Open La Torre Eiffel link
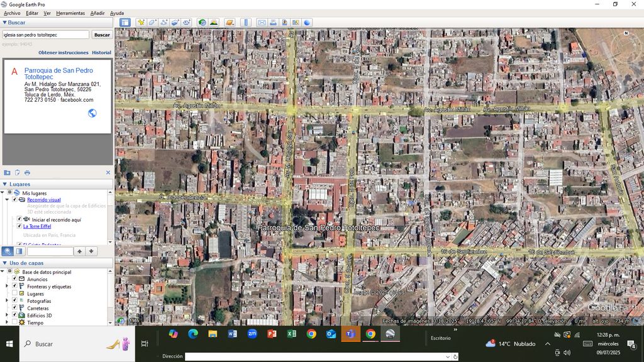Image resolution: width=644 pixels, height=362 pixels. (x=37, y=226)
